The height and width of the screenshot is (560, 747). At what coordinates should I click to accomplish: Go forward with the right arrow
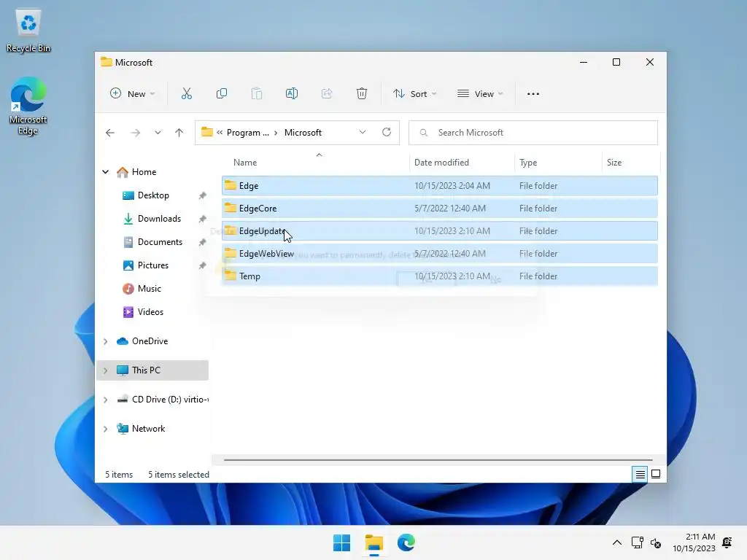[x=136, y=133]
